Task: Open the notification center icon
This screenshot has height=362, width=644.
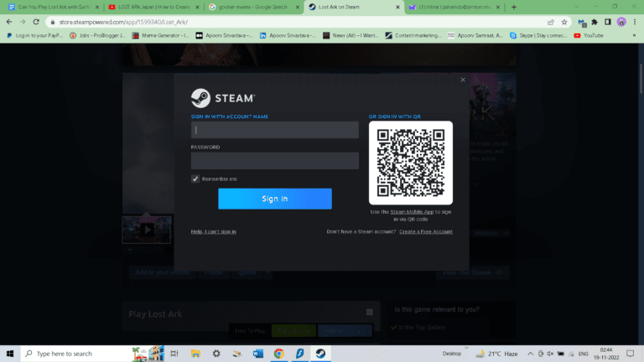Action: [x=631, y=354]
